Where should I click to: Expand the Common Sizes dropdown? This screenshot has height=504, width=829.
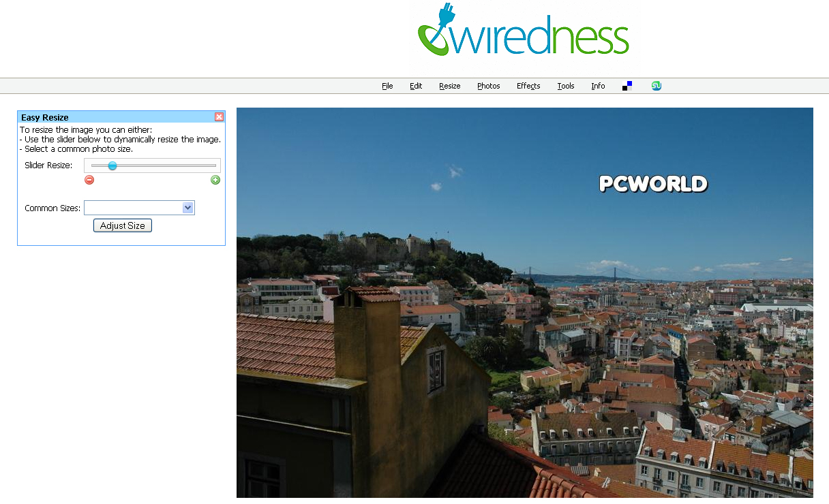139,208
